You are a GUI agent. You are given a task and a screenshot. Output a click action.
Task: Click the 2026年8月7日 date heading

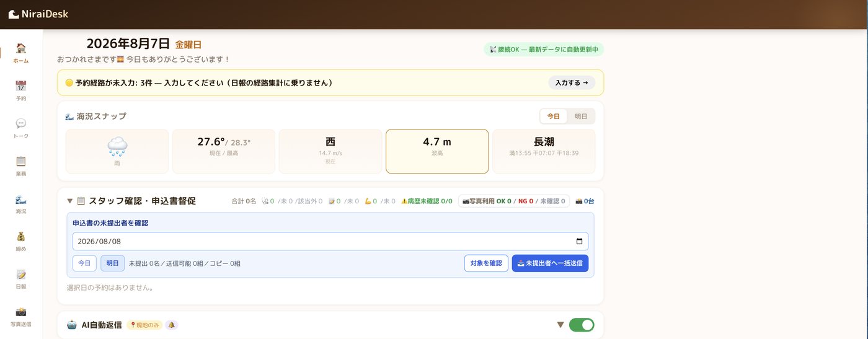[128, 43]
